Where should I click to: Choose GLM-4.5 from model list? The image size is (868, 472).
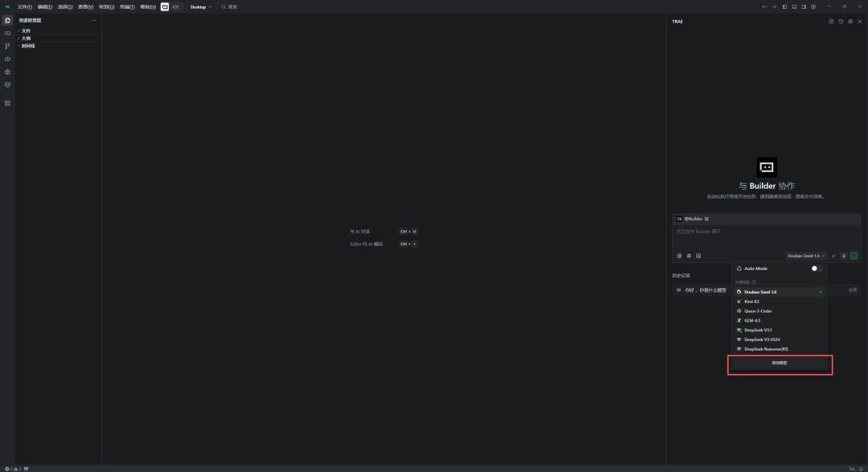(x=780, y=321)
